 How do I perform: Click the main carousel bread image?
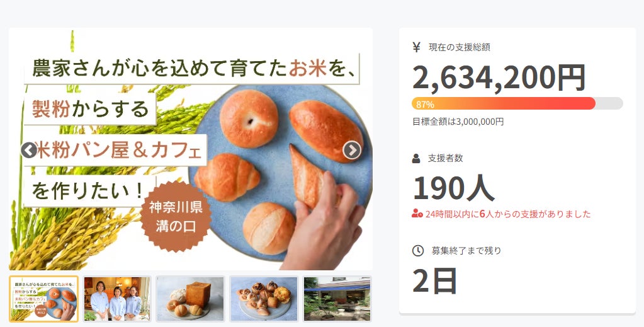191,149
